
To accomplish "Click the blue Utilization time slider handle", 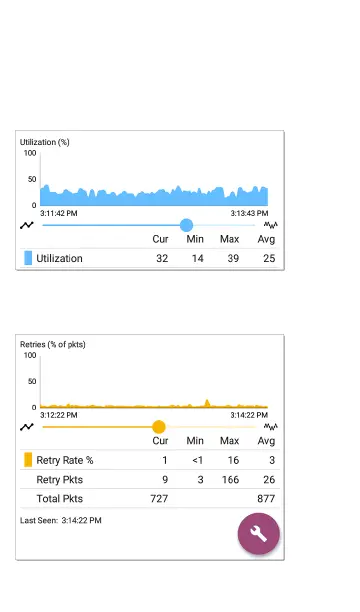I will click(x=187, y=225).
